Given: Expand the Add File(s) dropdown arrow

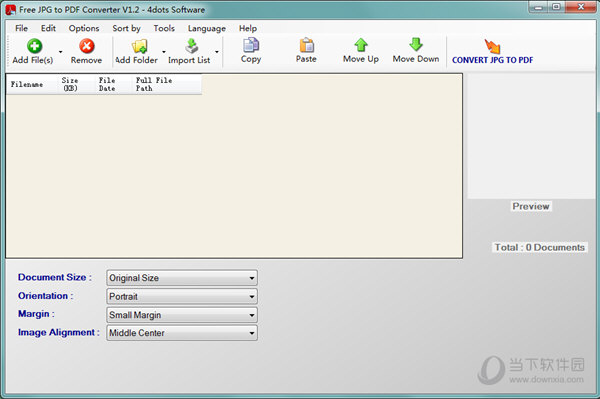Looking at the screenshot, I should coord(60,52).
